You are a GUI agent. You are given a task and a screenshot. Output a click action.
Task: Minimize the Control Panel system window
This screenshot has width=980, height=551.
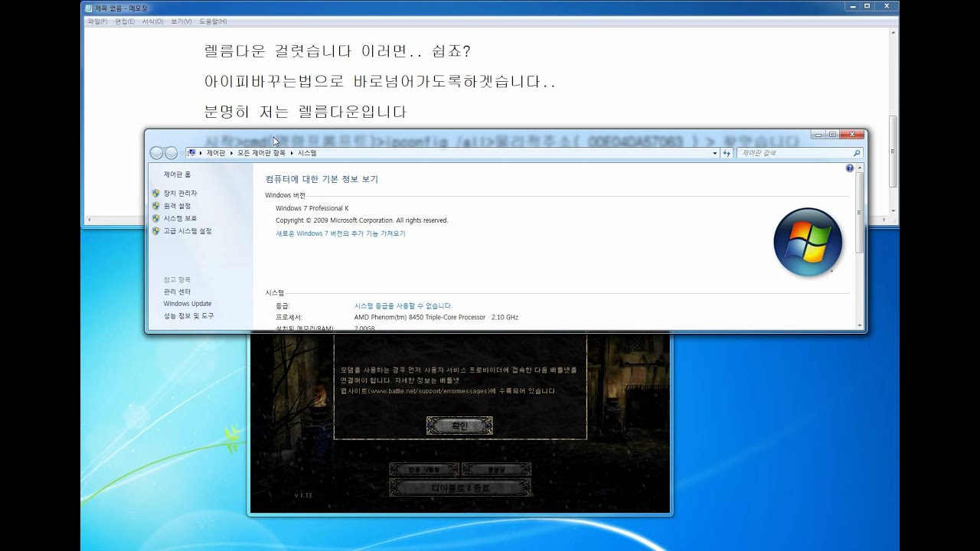818,134
